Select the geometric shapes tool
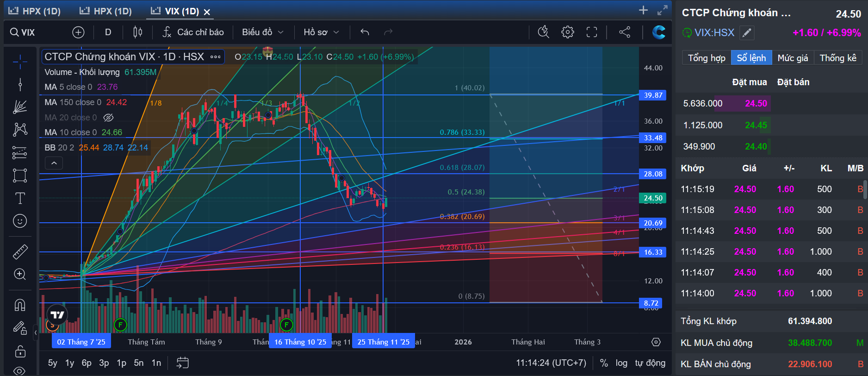 (20, 175)
